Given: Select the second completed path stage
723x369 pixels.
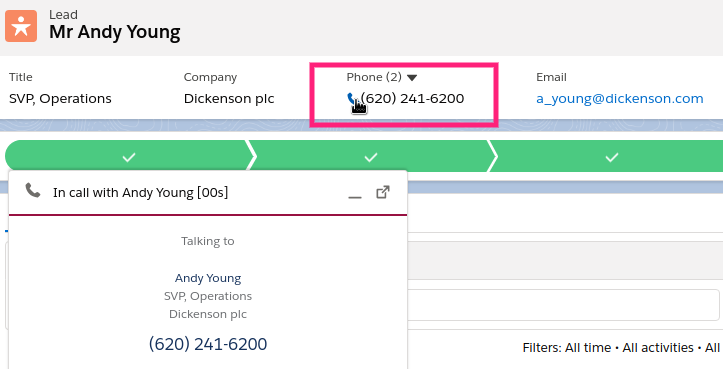Looking at the screenshot, I should point(371,157).
